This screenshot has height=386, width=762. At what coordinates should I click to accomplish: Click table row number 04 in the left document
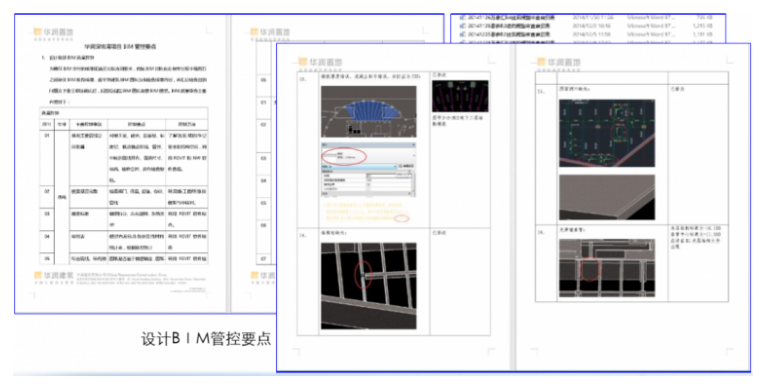[x=47, y=236]
